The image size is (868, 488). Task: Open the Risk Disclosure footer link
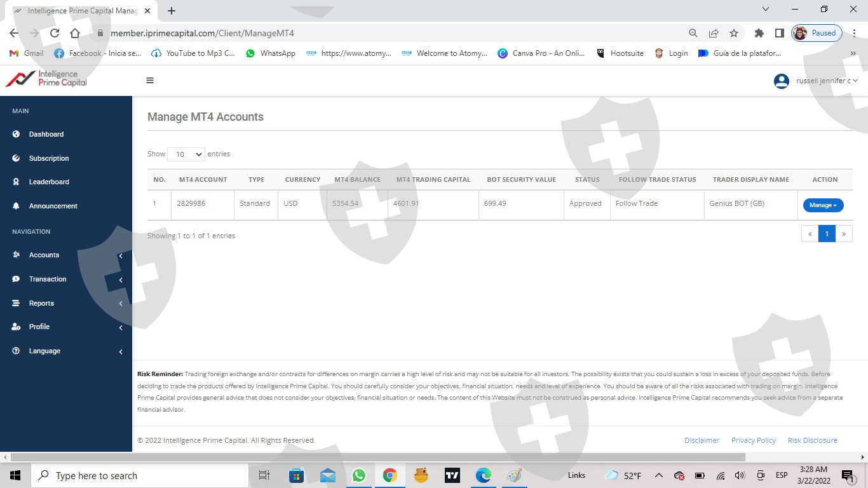[813, 440]
